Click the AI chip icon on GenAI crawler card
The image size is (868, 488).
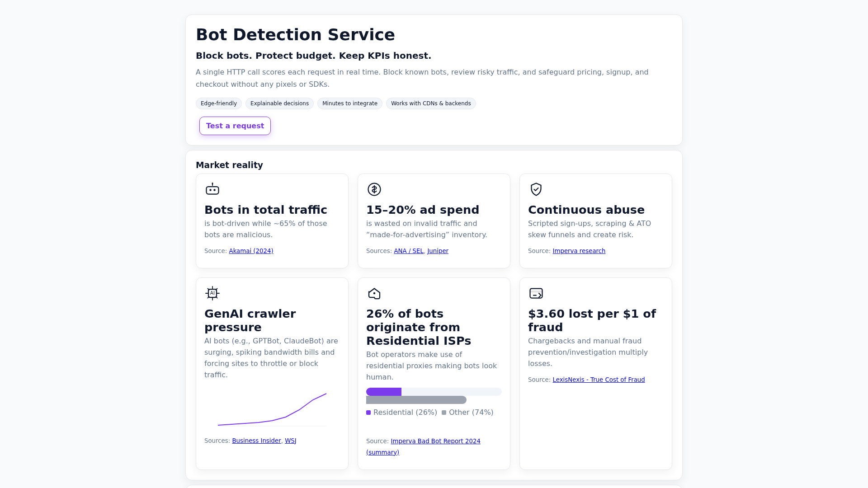coord(212,293)
